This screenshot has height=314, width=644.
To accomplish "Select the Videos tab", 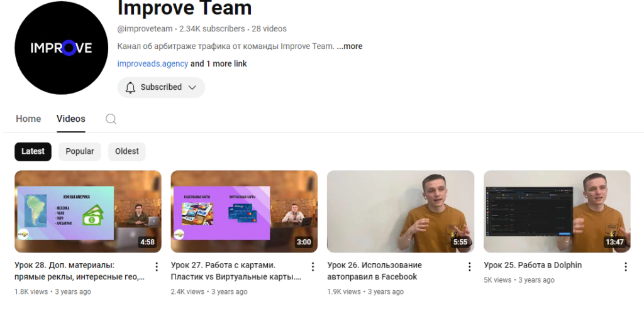I will [x=71, y=119].
